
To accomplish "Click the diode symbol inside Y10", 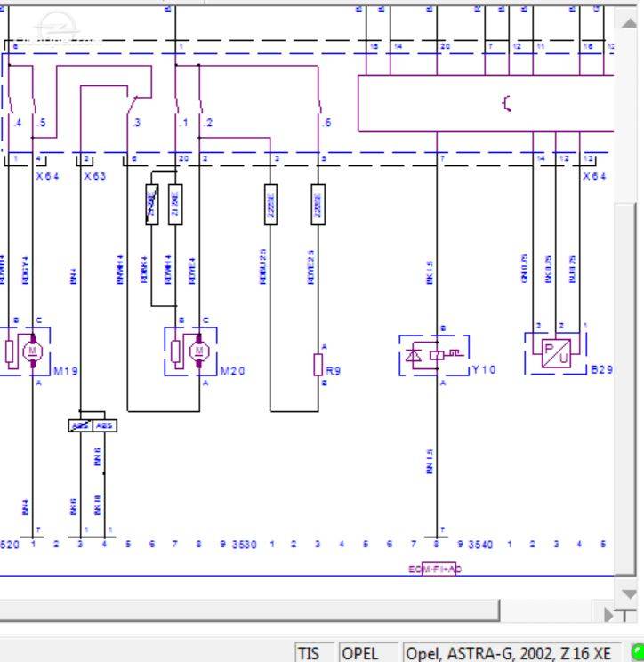I will click(x=413, y=356).
